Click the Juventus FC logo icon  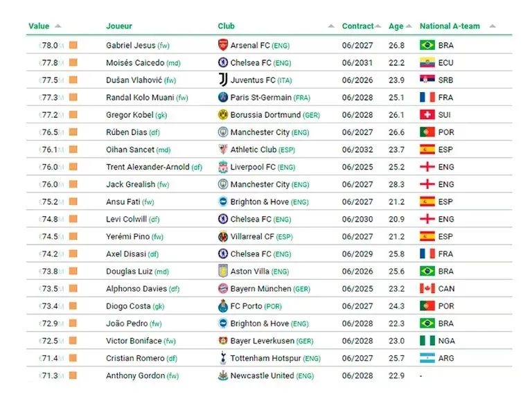pyautogui.click(x=223, y=80)
